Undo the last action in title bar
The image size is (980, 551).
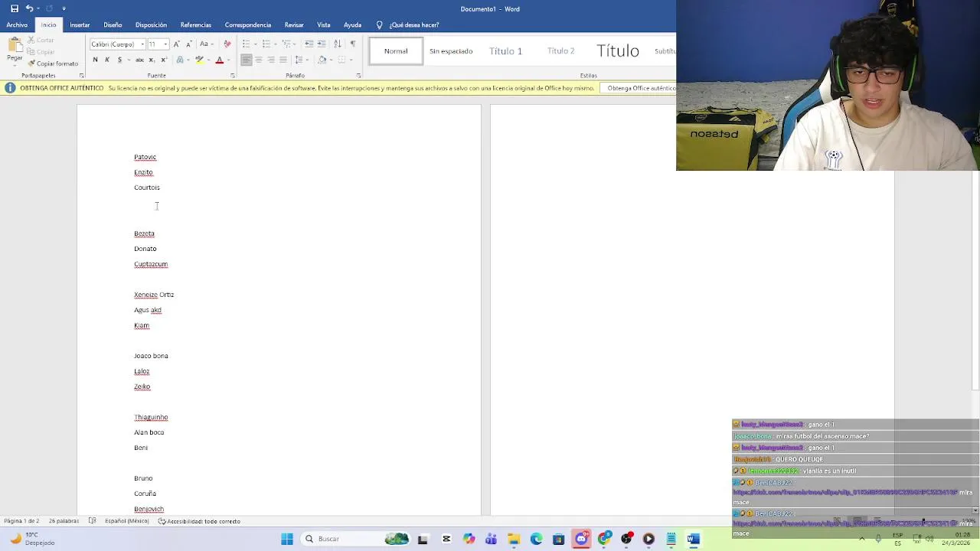point(29,8)
